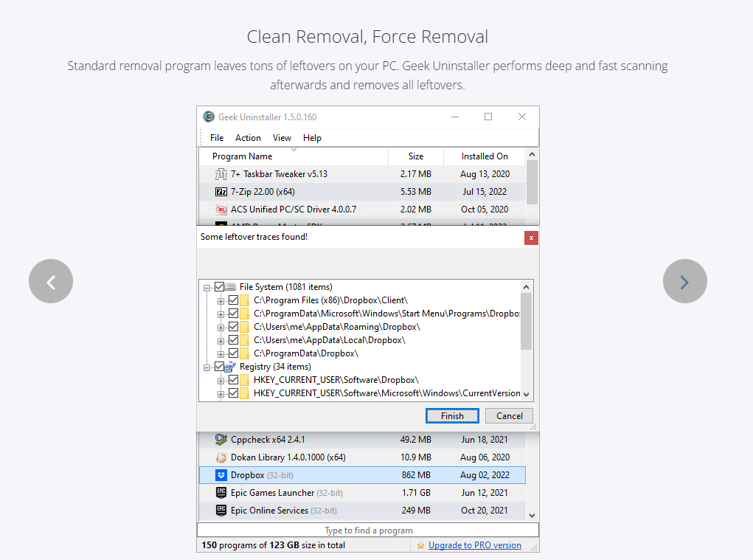Uncheck the AppData\Roaming\Dropbox checkbox
This screenshot has height=560, width=753.
pos(233,327)
